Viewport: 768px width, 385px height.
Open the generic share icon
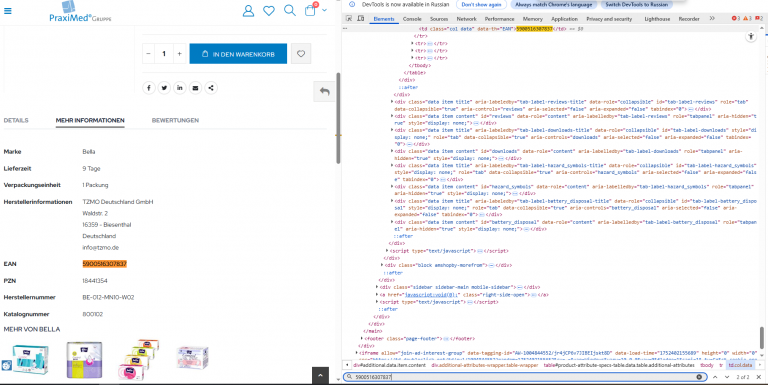211,88
